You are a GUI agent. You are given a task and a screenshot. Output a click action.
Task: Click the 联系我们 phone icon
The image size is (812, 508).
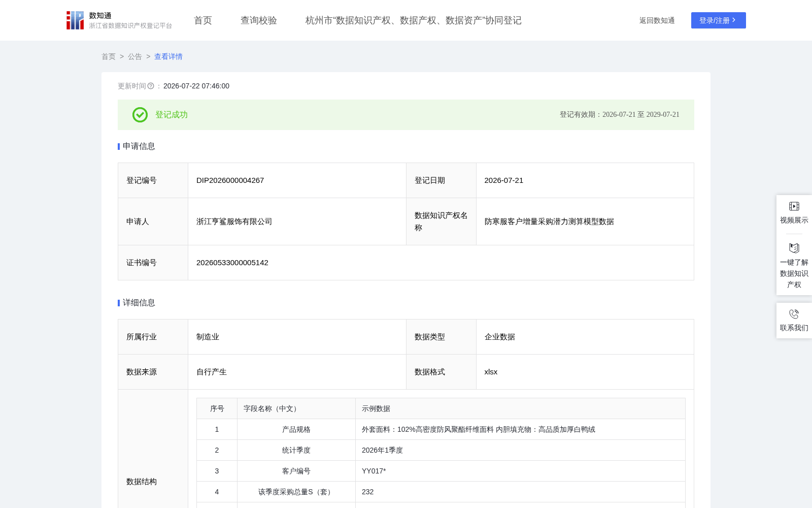794,314
